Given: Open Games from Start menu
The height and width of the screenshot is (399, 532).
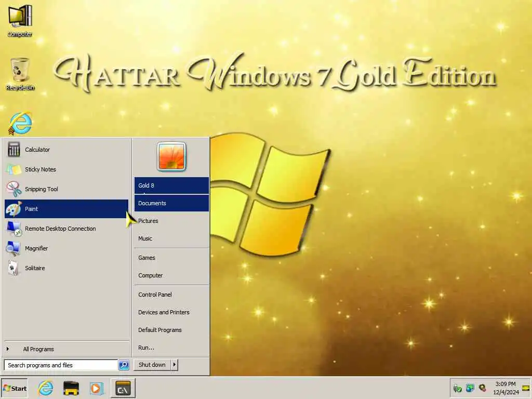Looking at the screenshot, I should point(171,258).
